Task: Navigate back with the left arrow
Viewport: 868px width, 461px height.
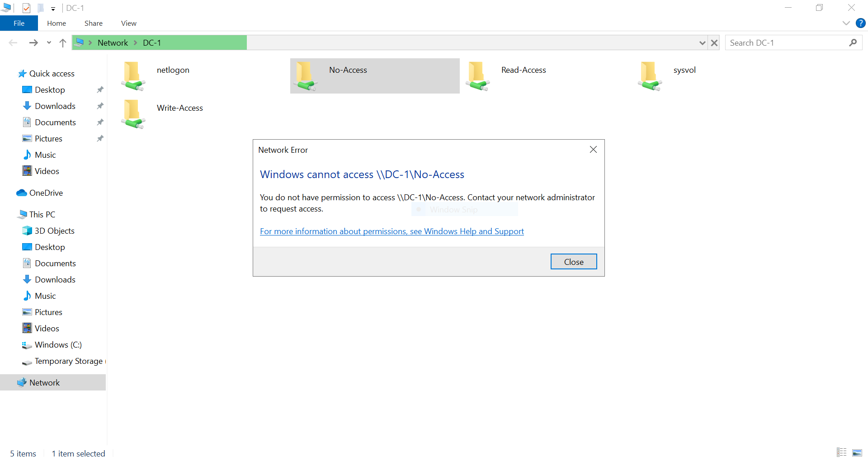Action: pyautogui.click(x=13, y=43)
